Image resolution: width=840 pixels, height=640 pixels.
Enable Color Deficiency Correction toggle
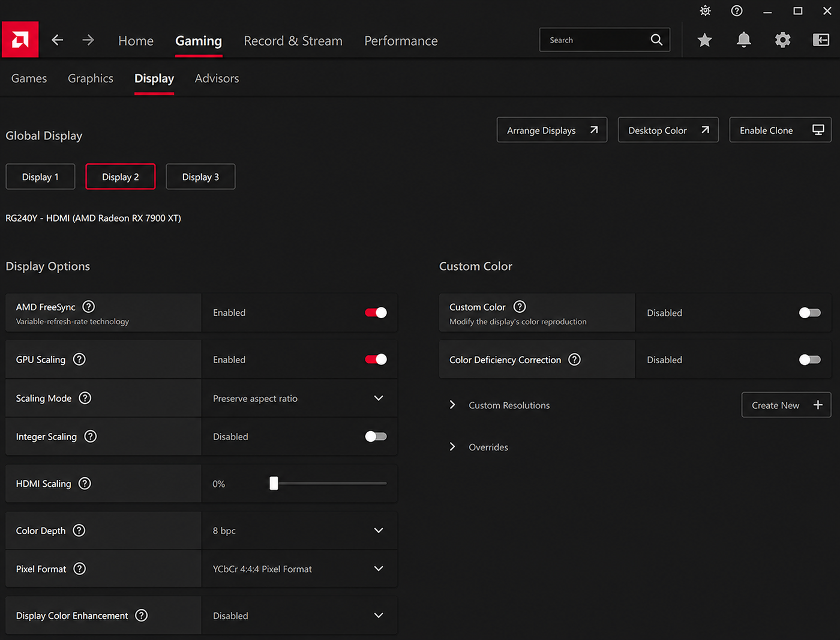pos(810,360)
